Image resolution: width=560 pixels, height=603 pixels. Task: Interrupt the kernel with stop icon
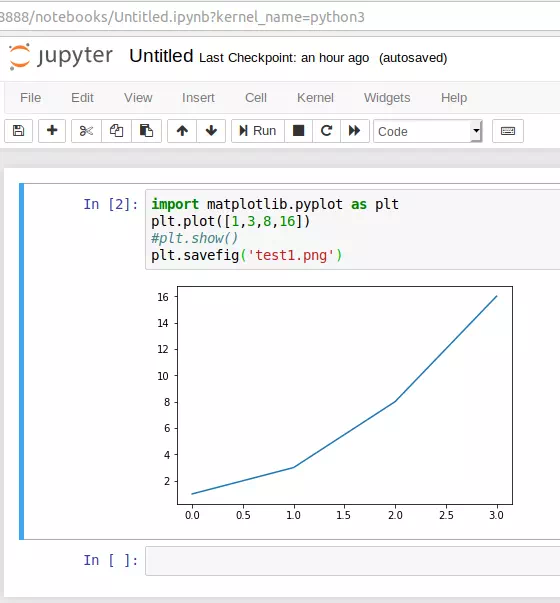click(298, 131)
